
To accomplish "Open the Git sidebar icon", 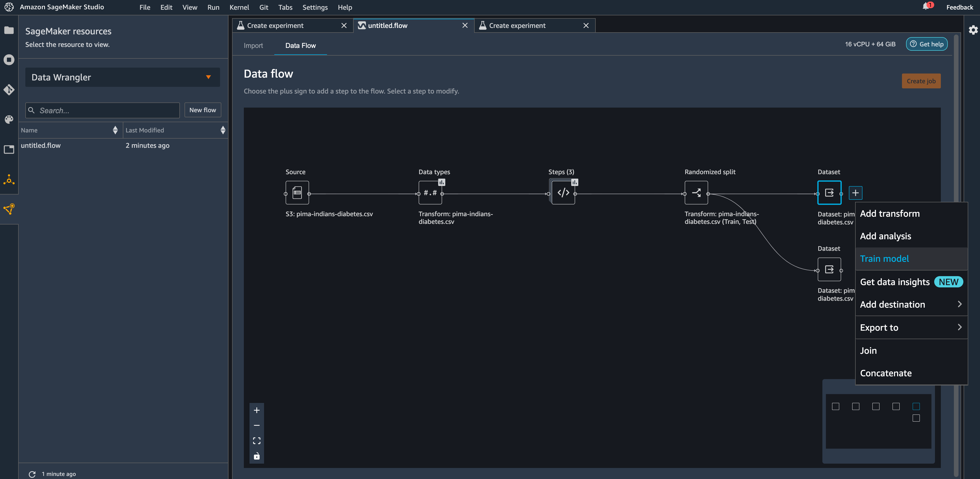I will tap(9, 89).
